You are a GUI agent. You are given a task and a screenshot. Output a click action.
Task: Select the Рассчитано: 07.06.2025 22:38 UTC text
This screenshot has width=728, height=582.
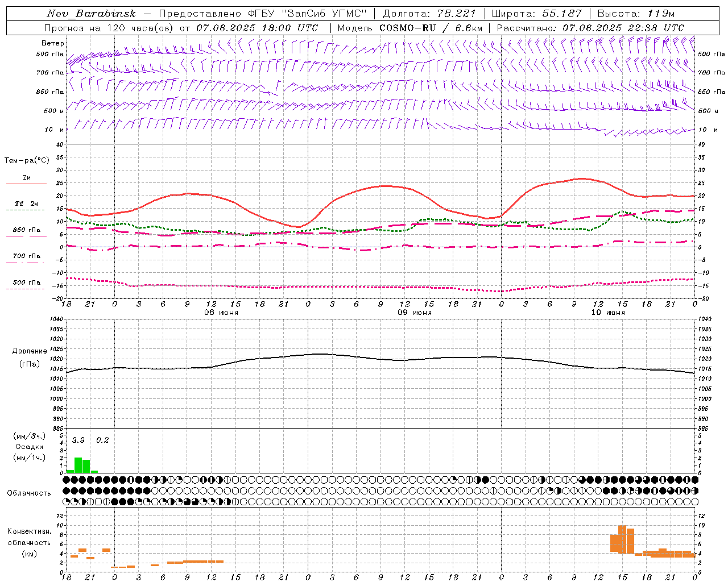coord(590,28)
